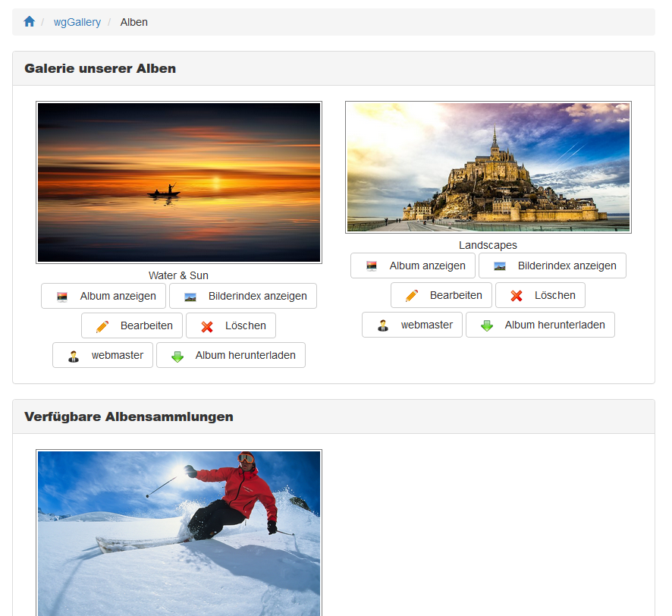Click the pencil icon for Water & Sun
Screen dimensions: 672x616
[x=102, y=326]
